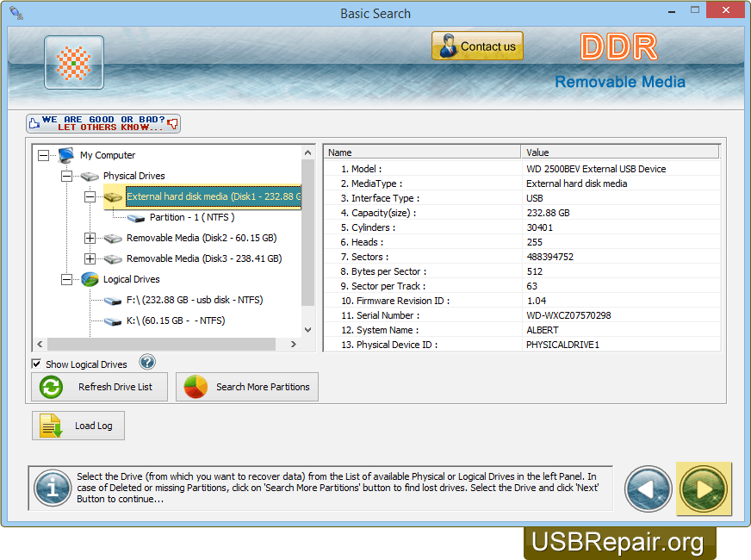Expand Removable Media Disk3 node

[90, 258]
